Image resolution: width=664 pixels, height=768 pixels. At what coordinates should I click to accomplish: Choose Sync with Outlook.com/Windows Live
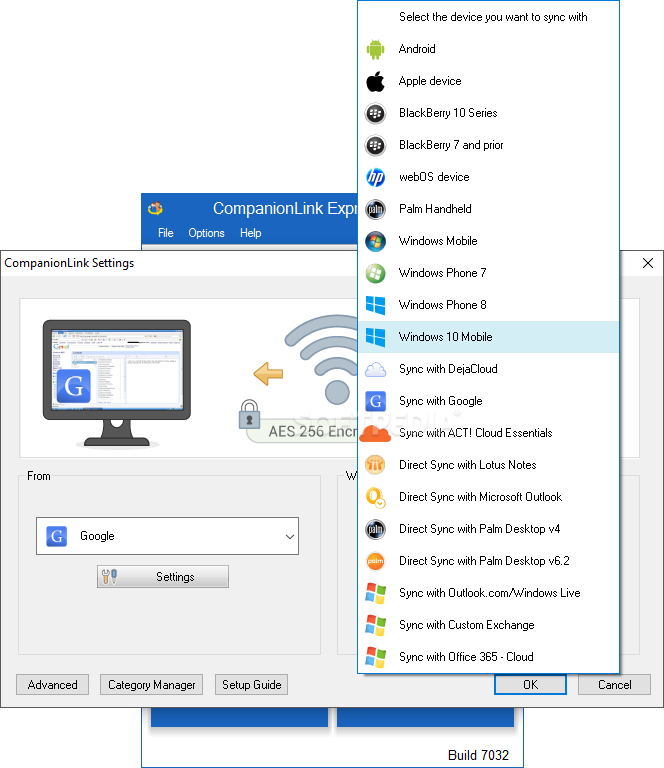pos(489,593)
